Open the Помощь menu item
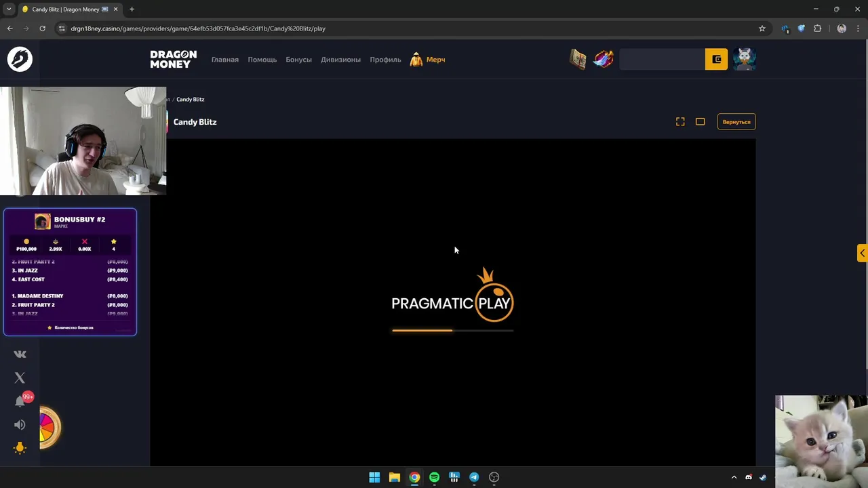Screen dimensions: 868x488 pyautogui.click(x=262, y=60)
